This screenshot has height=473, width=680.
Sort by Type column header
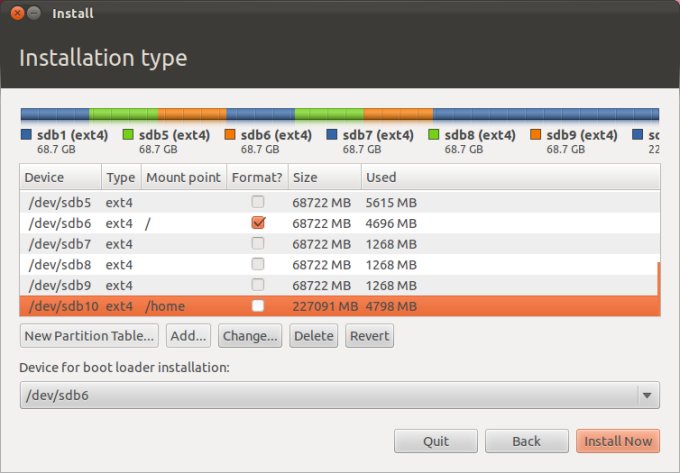click(121, 177)
